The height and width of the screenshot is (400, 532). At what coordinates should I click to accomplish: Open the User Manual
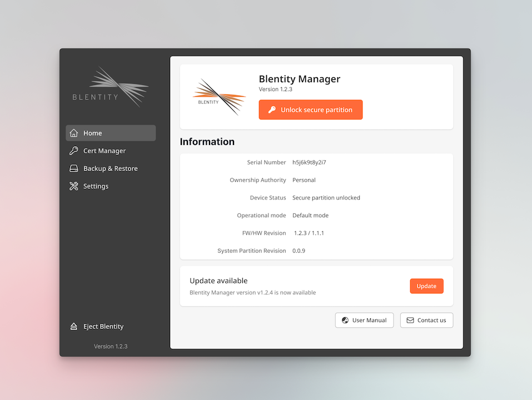pos(364,320)
